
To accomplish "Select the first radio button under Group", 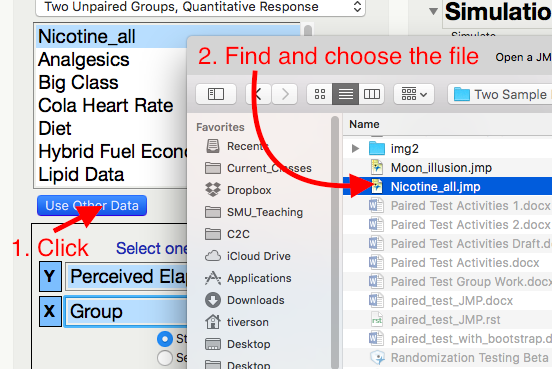I will 164,339.
